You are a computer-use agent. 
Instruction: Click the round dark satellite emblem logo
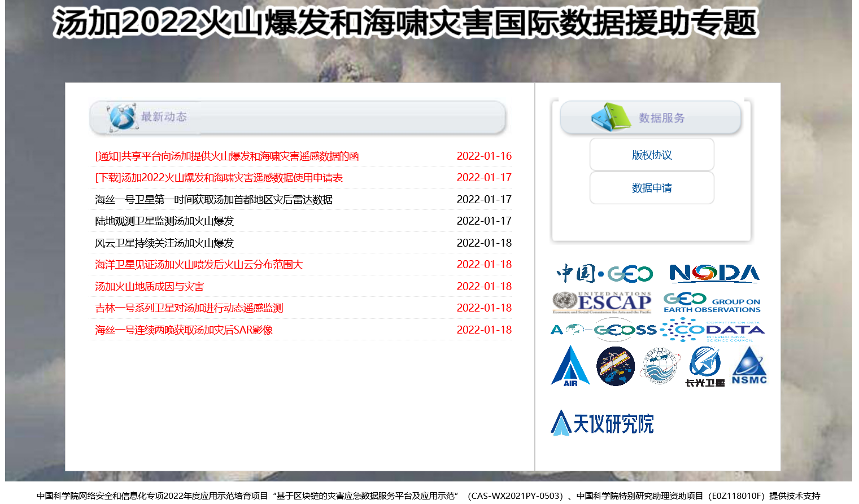[x=615, y=366]
